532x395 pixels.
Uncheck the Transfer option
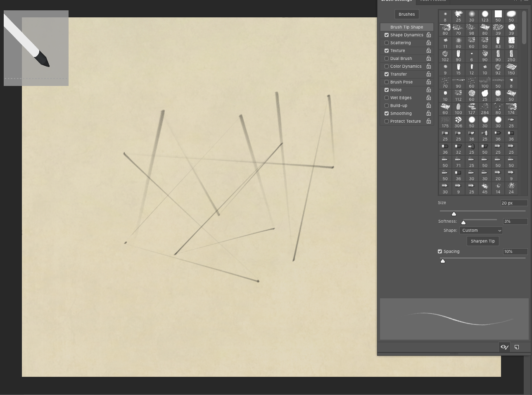tap(387, 74)
